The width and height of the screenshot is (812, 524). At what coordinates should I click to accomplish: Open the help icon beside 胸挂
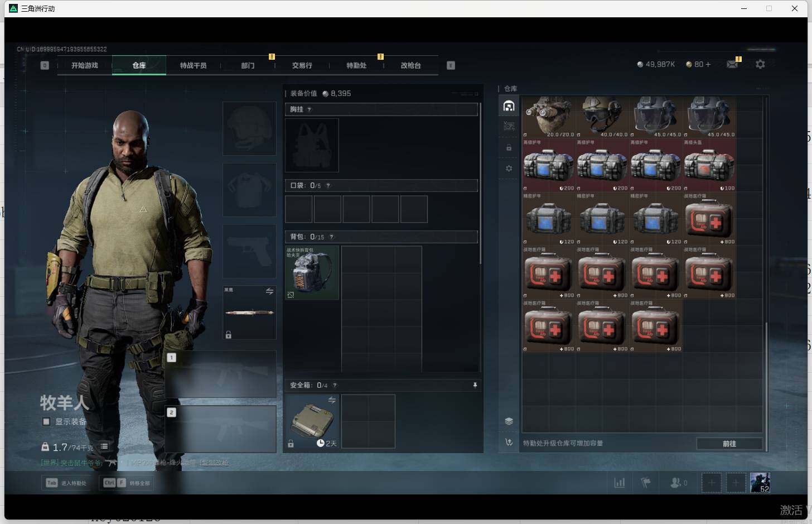[310, 109]
